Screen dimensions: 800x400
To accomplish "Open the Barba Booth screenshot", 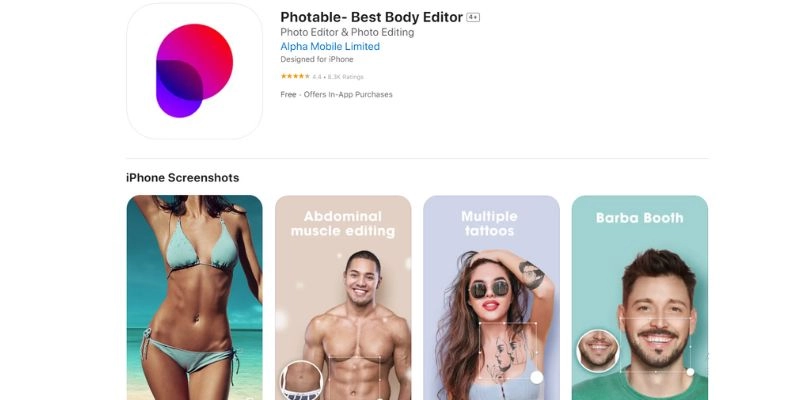I will click(640, 297).
